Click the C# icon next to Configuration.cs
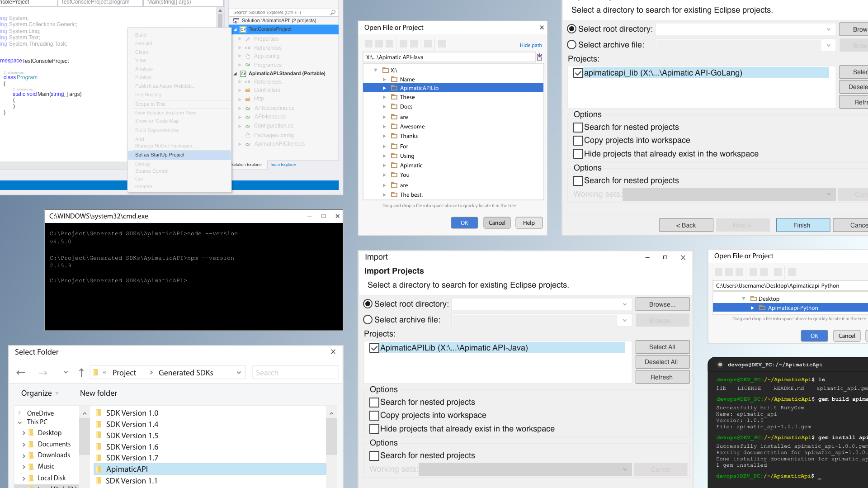The height and width of the screenshot is (488, 868). click(x=248, y=126)
